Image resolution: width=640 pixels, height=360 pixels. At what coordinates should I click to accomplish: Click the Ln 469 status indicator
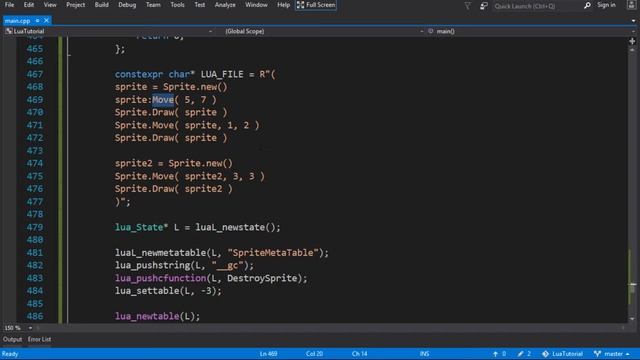click(x=268, y=354)
